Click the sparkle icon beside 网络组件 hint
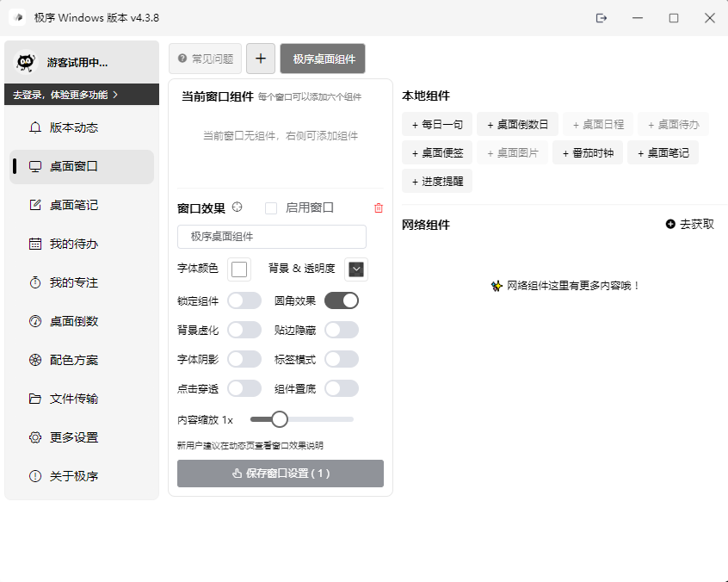The height and width of the screenshot is (582, 728). click(497, 286)
